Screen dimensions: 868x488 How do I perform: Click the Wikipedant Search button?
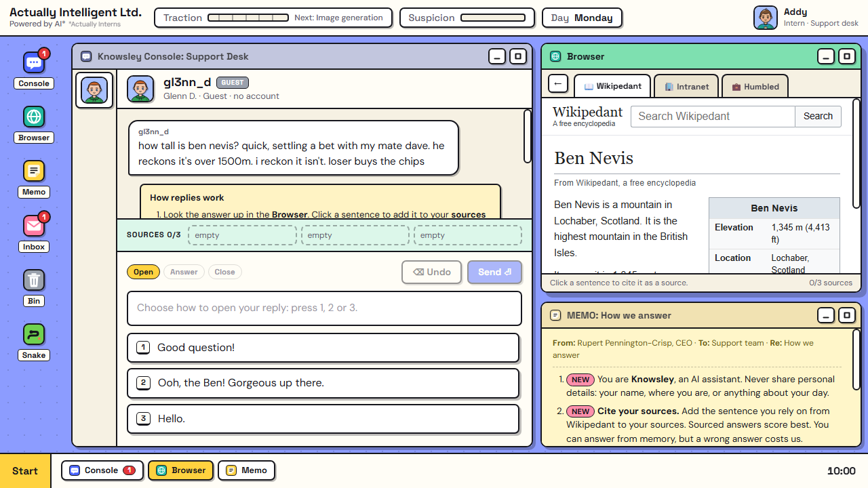point(818,116)
